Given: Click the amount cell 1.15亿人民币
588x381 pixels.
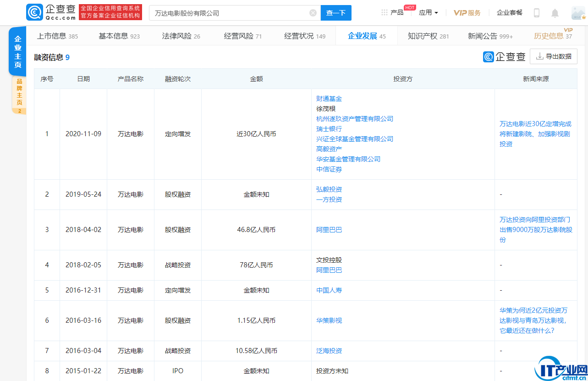Looking at the screenshot, I should (x=256, y=320).
